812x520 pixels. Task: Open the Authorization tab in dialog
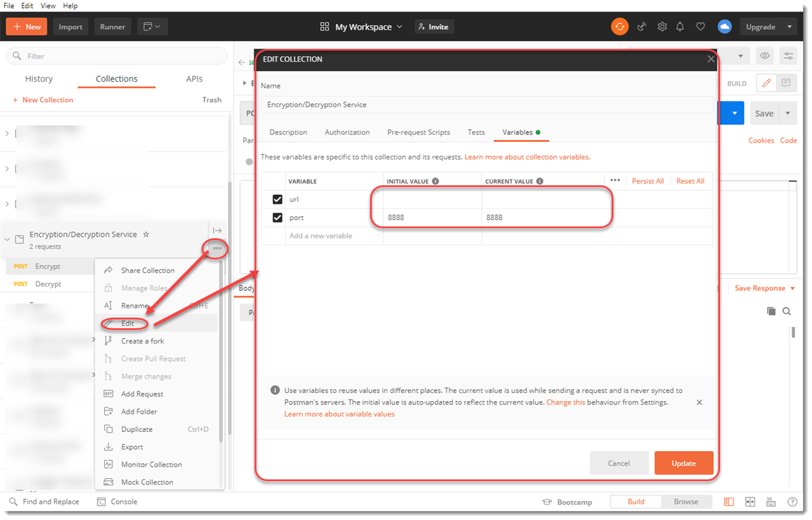(347, 133)
